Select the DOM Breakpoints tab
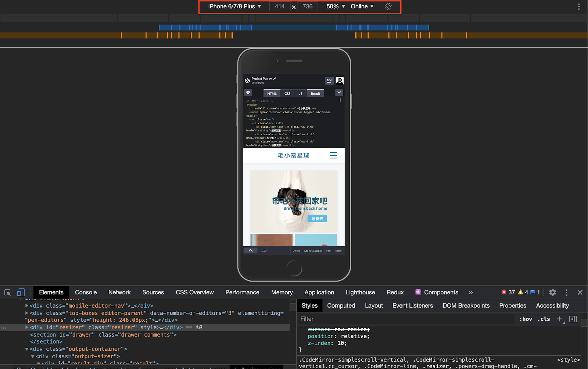This screenshot has width=588, height=369. click(x=466, y=305)
